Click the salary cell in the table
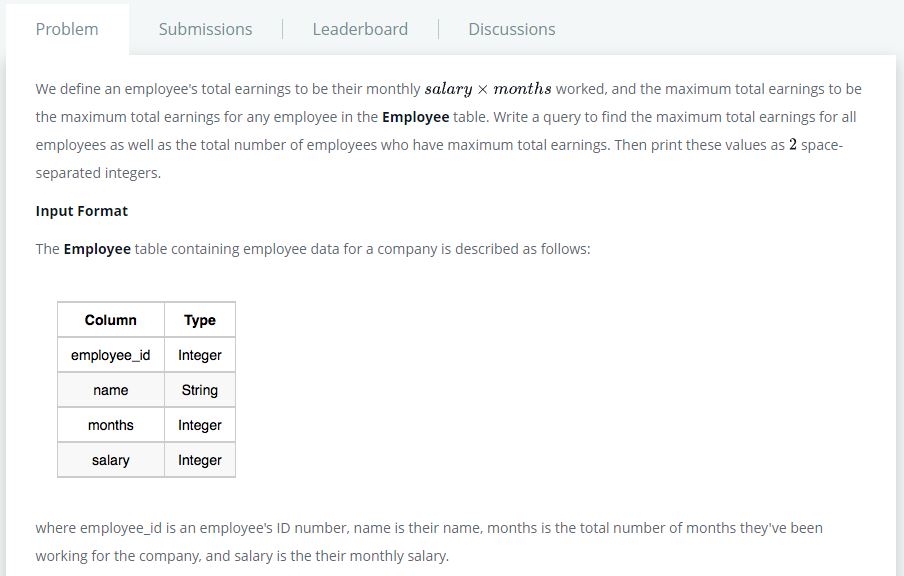 [111, 460]
